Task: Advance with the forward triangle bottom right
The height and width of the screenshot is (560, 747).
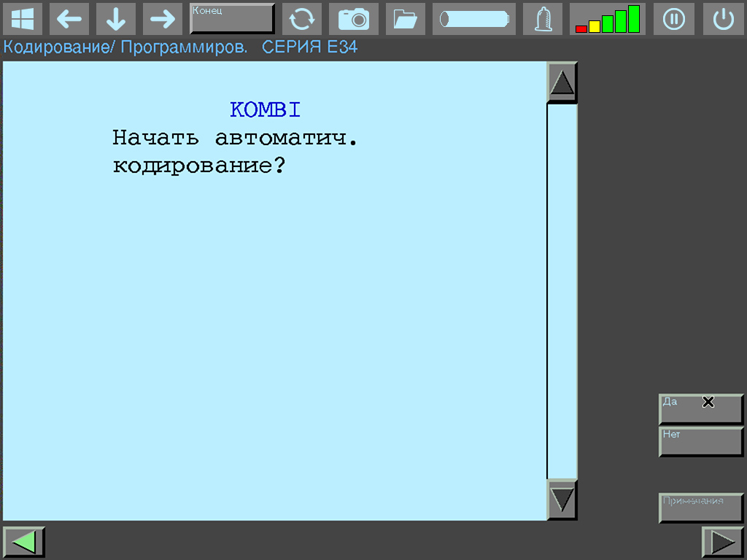Action: coord(722,541)
